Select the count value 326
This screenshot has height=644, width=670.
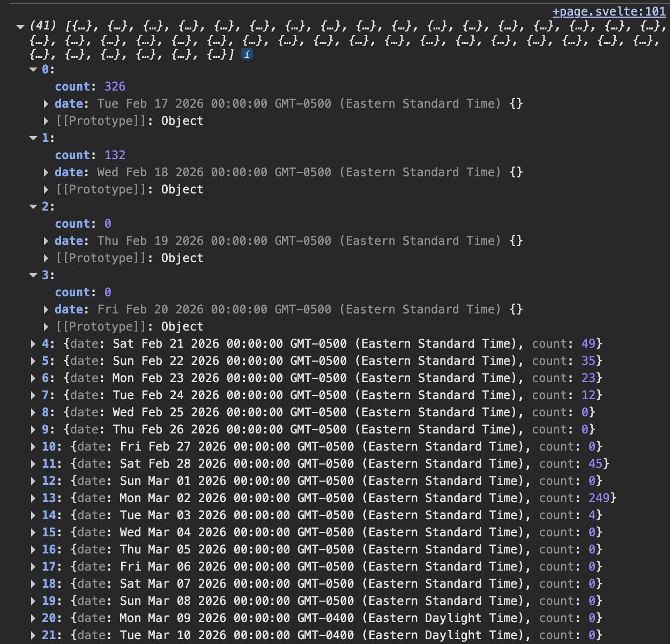point(115,87)
